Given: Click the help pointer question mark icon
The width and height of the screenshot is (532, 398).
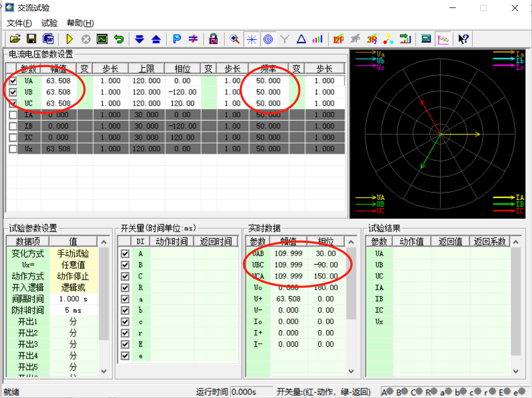Looking at the screenshot, I should (x=463, y=39).
